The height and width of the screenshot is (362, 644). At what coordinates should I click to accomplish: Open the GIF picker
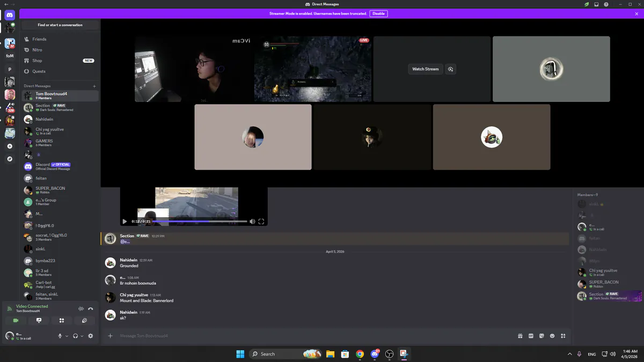pyautogui.click(x=531, y=336)
